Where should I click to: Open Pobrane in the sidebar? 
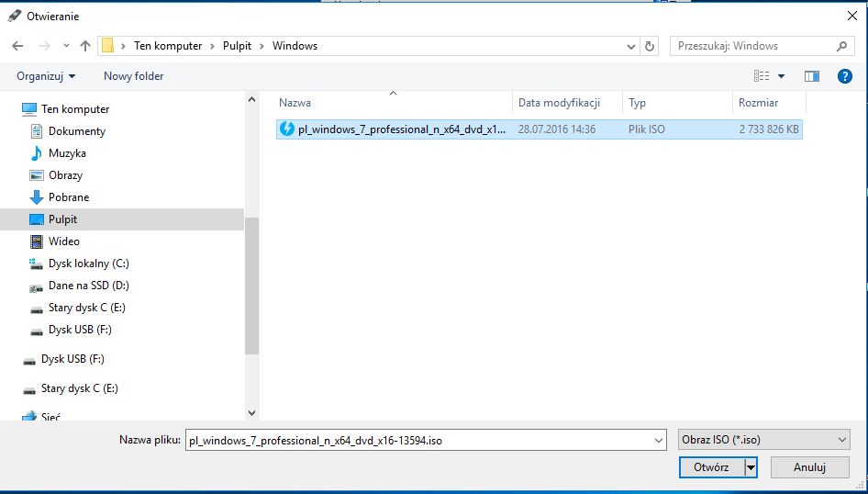(x=69, y=197)
